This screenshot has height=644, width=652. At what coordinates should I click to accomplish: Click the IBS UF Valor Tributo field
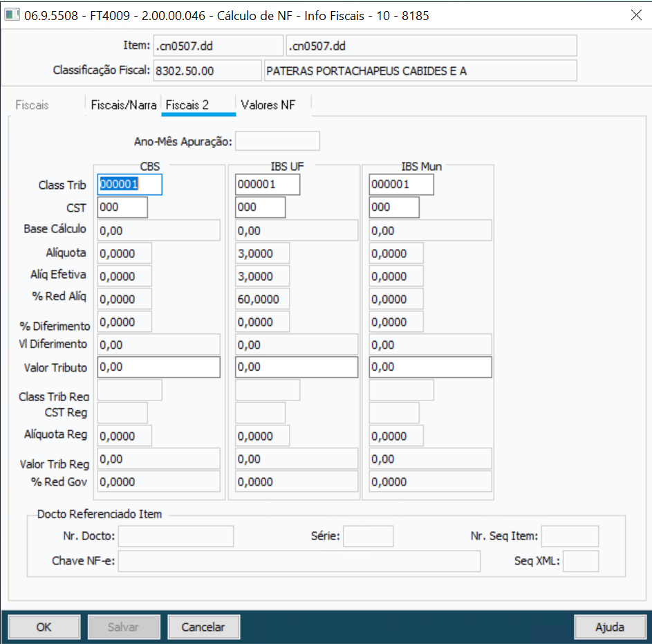coord(297,367)
